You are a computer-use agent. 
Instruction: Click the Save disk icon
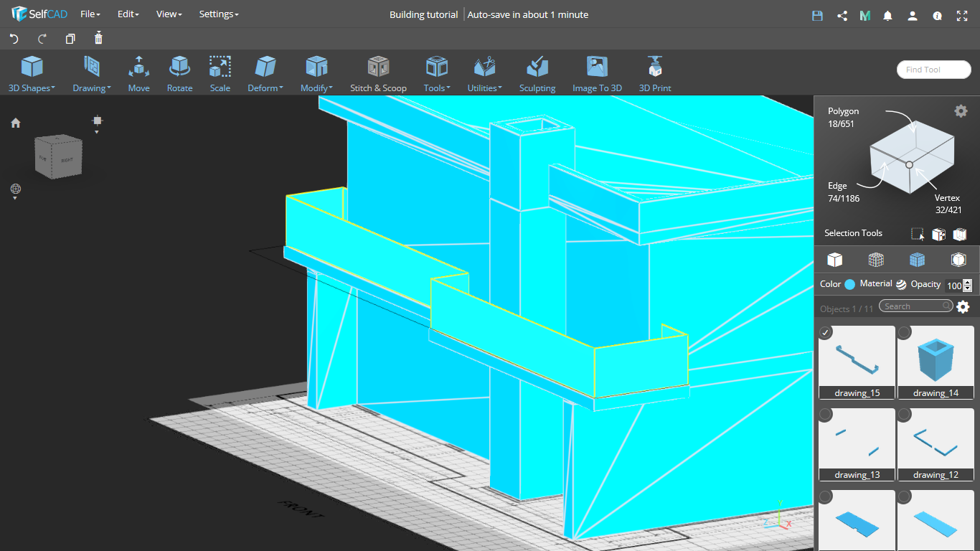pos(817,15)
